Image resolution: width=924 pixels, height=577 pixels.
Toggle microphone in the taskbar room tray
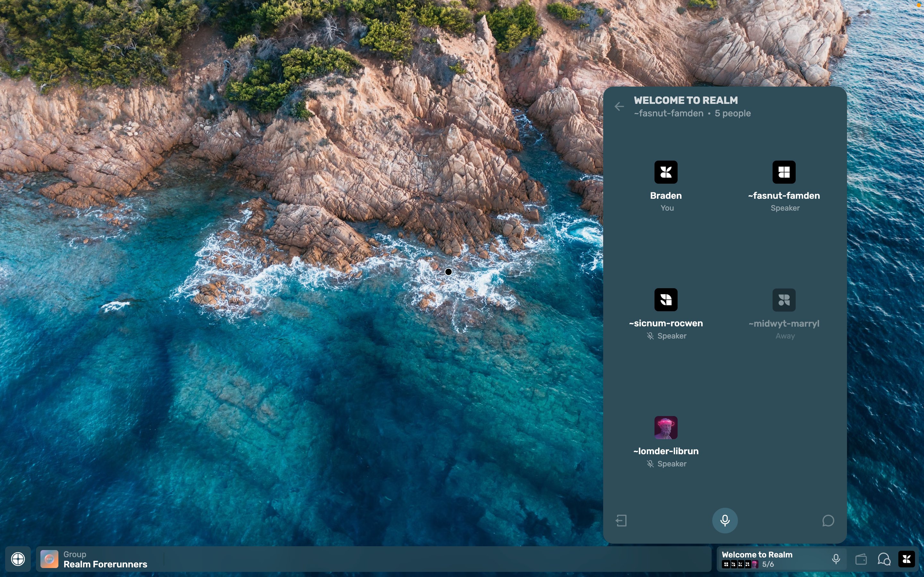tap(836, 559)
